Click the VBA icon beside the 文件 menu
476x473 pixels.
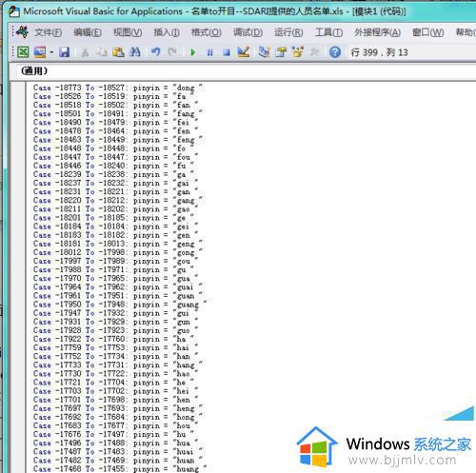point(23,32)
